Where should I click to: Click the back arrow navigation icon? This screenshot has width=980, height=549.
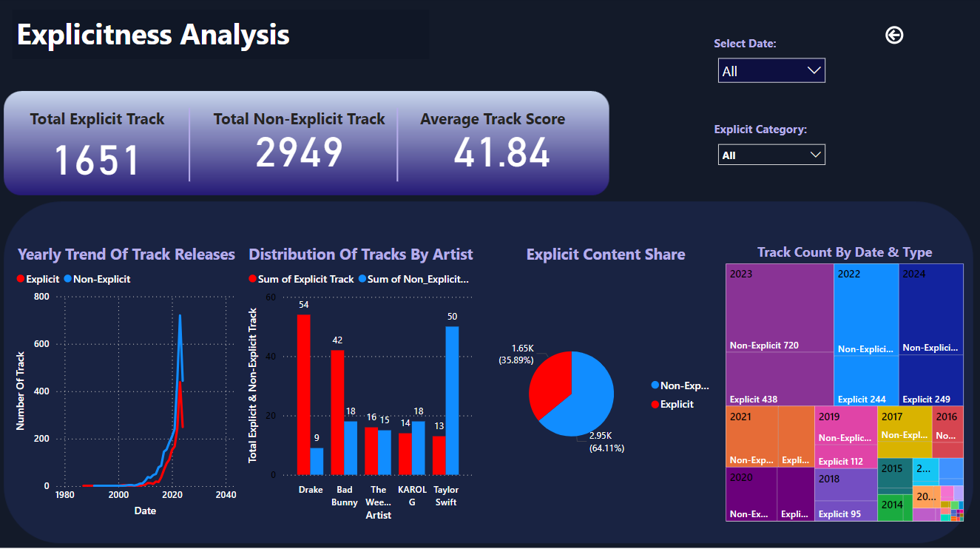[894, 35]
